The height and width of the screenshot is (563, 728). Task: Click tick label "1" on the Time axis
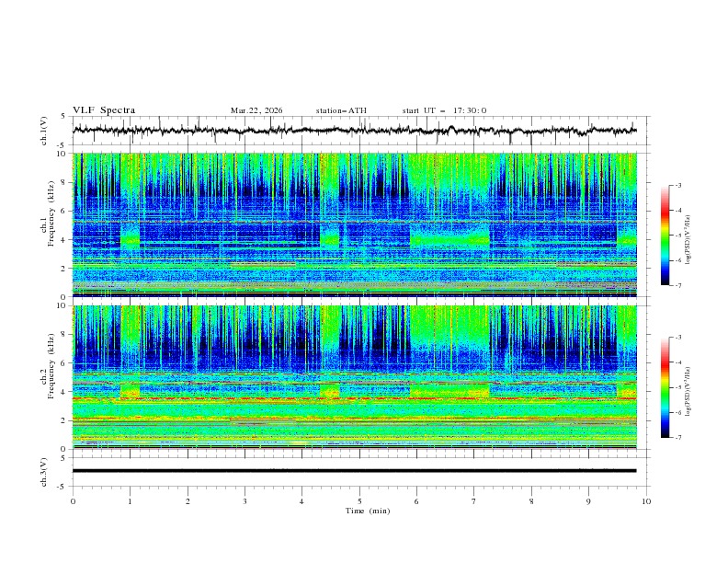(130, 501)
